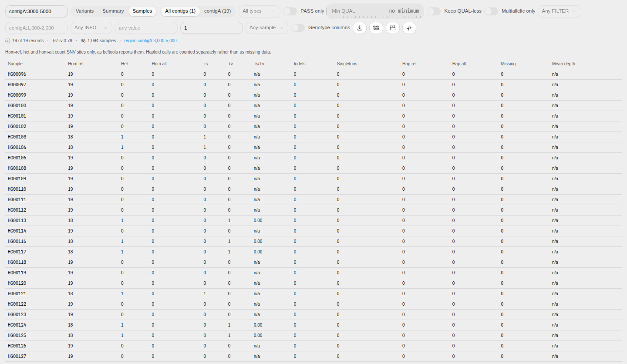Screen dimensions: 627x364
Task: Click the people icon beside 1,094 samples
Action: coord(83,41)
